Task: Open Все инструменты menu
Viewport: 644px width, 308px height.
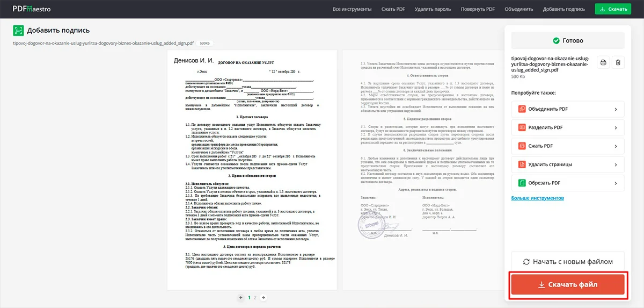Action: click(x=352, y=9)
